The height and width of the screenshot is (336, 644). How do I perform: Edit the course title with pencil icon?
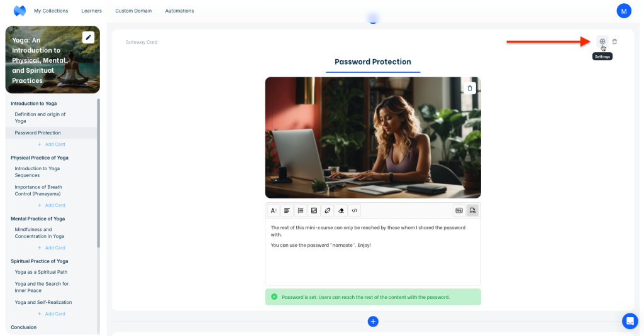88,38
